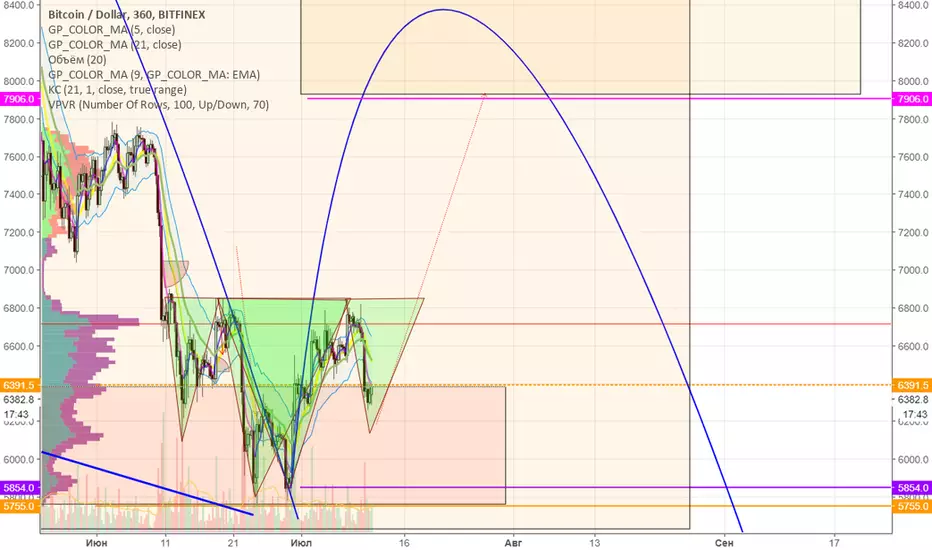Viewport: 932px width, 550px height.
Task: Click 6600.0 on the right price scale
Action: point(914,346)
